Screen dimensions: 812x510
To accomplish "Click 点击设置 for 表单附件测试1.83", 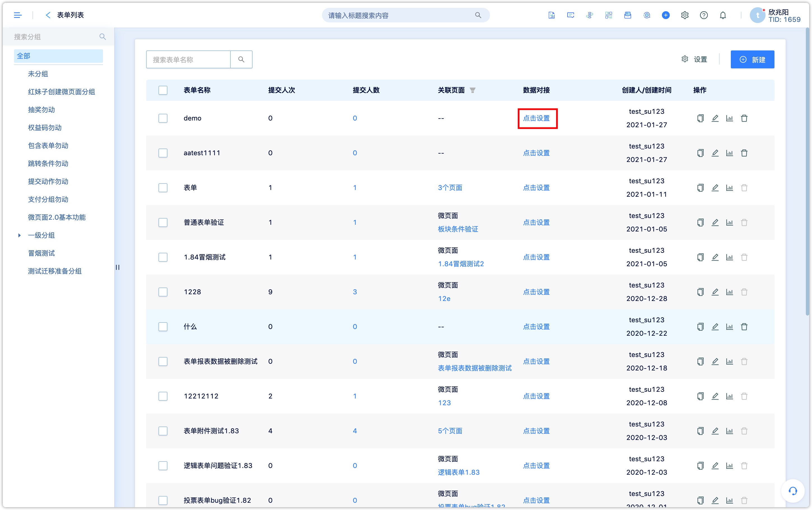I will point(536,431).
